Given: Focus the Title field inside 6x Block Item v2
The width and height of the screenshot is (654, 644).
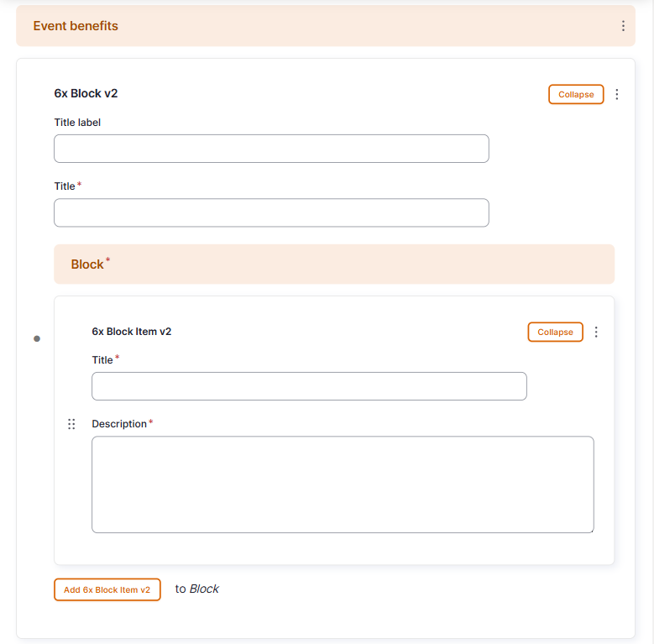Looking at the screenshot, I should pyautogui.click(x=309, y=386).
